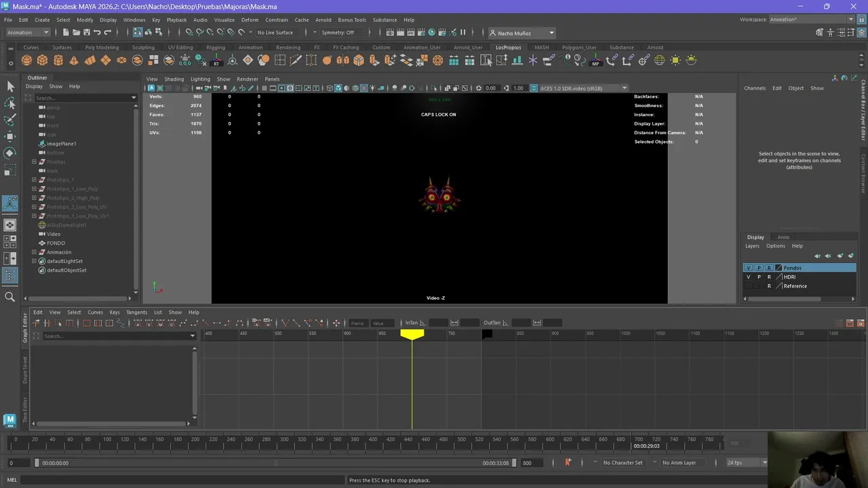
Task: Create a polygon cube from the shelf
Action: tap(42, 60)
